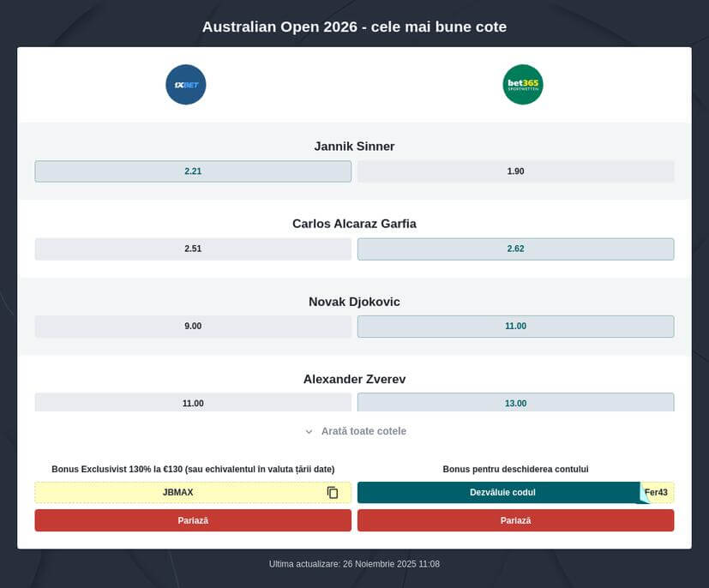Select Jannik Sinner odds 1.90
The height and width of the screenshot is (588, 709).
515,171
